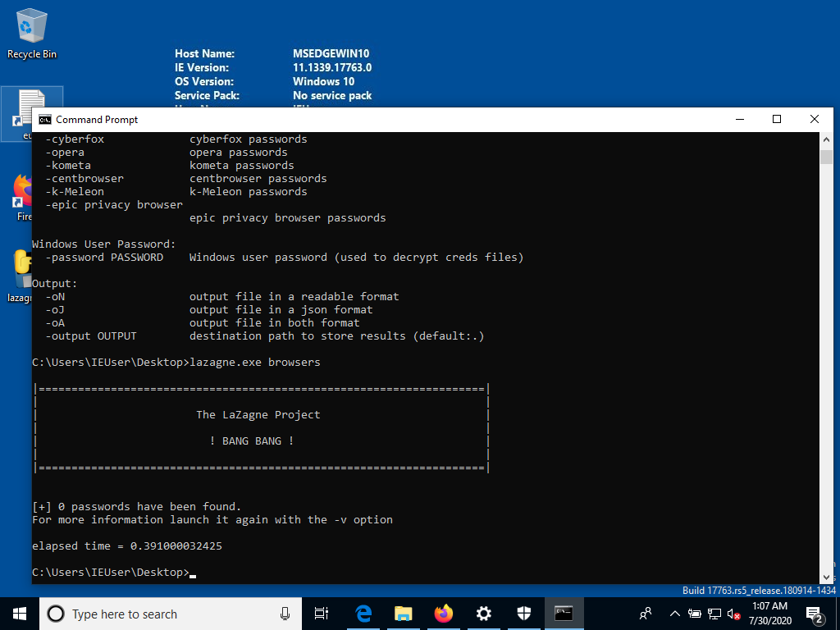Image resolution: width=840 pixels, height=630 pixels.
Task: Select the lazagne desktop file icon
Action: point(21,276)
